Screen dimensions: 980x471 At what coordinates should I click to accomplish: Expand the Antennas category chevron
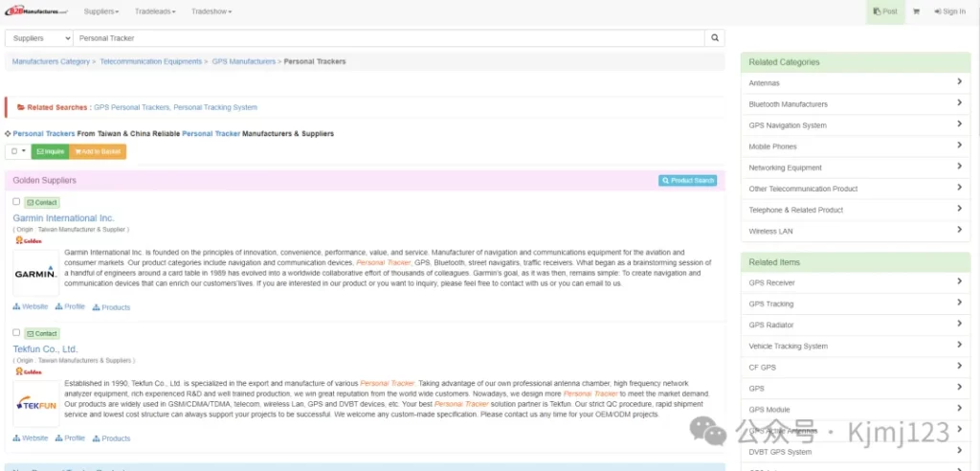959,81
